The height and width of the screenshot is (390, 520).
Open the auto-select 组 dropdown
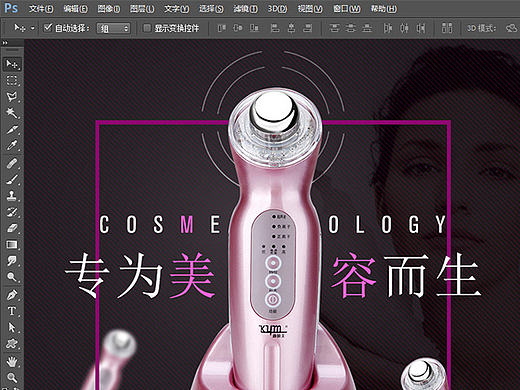[x=113, y=28]
